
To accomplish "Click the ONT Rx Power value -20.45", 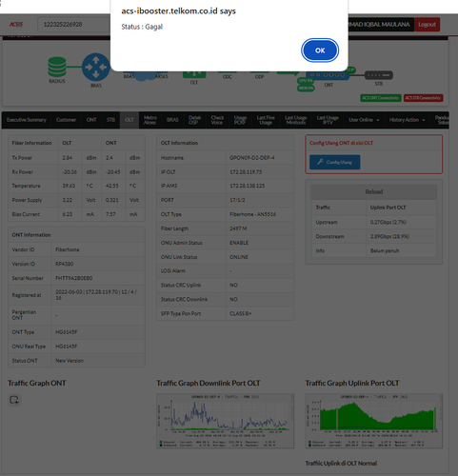I will coord(113,172).
